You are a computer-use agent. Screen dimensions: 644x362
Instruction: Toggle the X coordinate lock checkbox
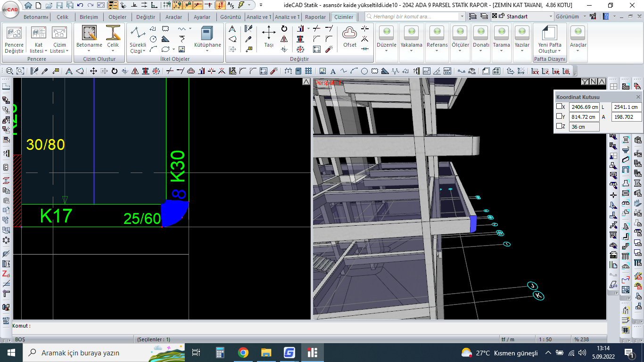(x=559, y=107)
